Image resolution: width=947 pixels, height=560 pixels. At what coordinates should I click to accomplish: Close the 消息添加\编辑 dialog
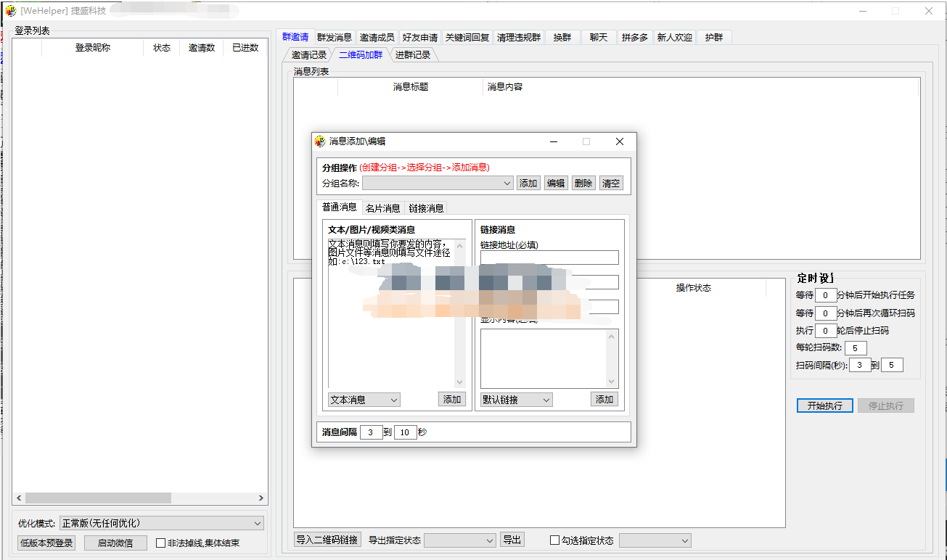(x=619, y=141)
